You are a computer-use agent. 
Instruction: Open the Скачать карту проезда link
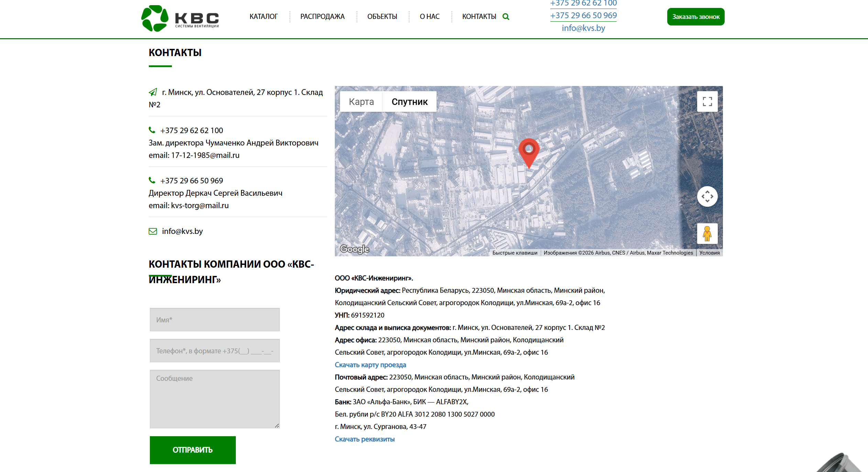click(371, 365)
